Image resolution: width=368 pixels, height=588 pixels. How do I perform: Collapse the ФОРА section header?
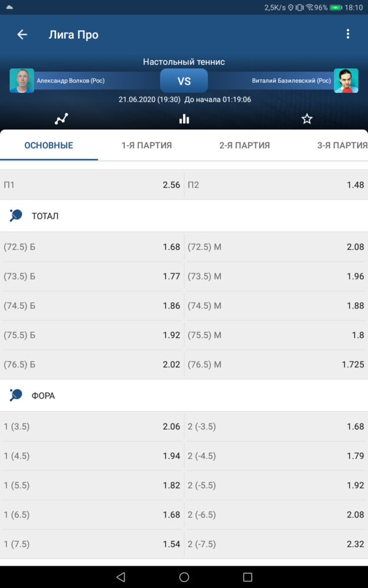pos(184,395)
